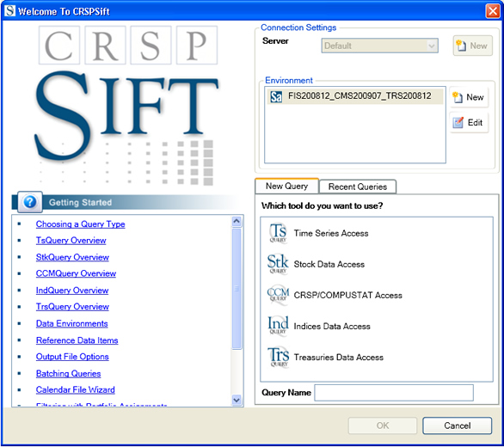The image size is (504, 447).
Task: Open Output File Options link
Action: click(x=72, y=357)
